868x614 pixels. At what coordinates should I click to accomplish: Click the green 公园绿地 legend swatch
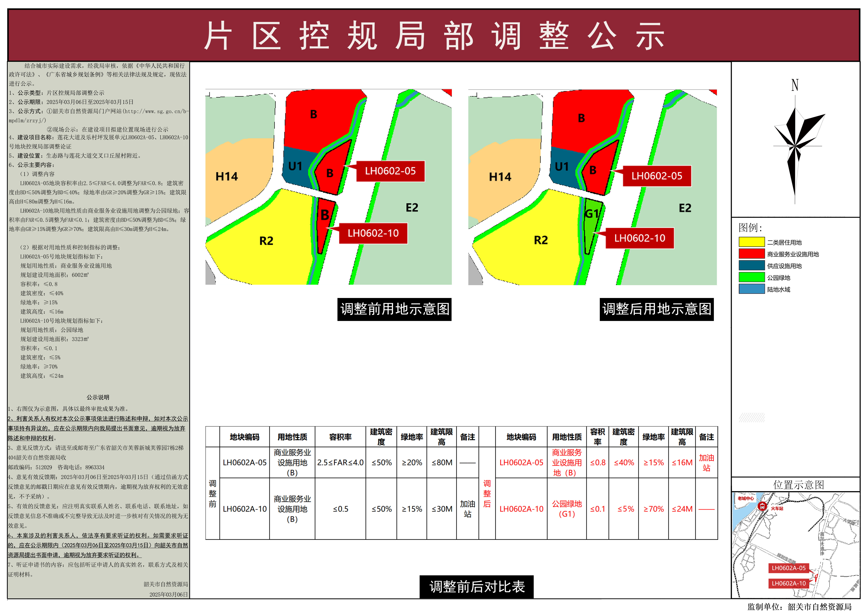[x=752, y=277]
